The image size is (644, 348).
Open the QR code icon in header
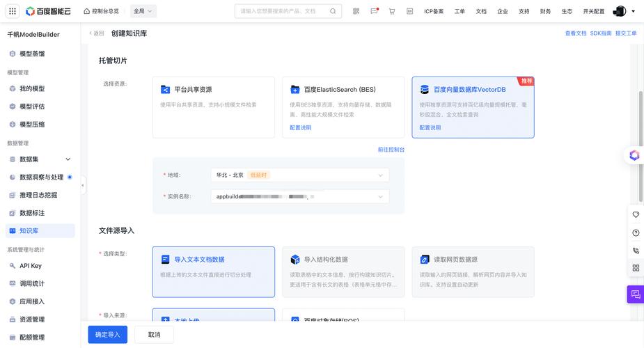[356, 11]
